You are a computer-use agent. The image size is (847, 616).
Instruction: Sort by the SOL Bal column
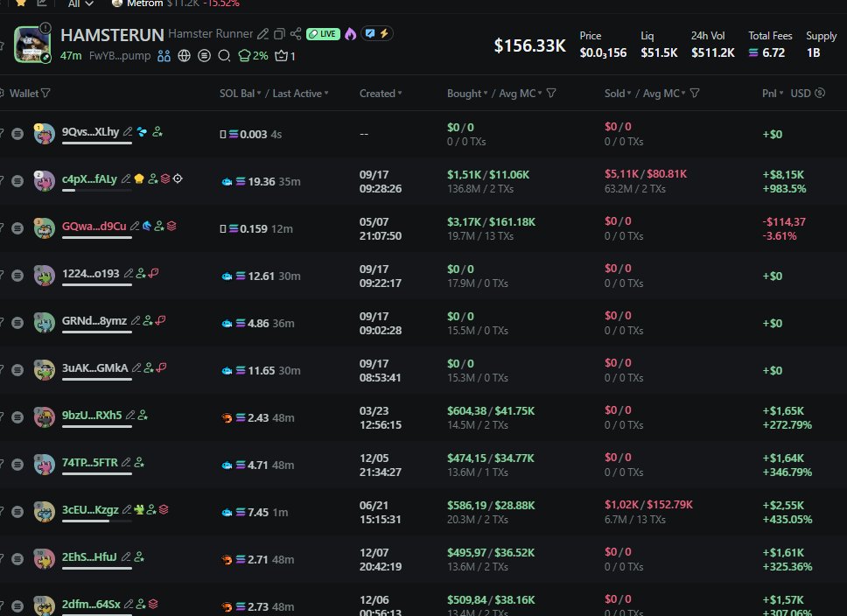pos(241,93)
